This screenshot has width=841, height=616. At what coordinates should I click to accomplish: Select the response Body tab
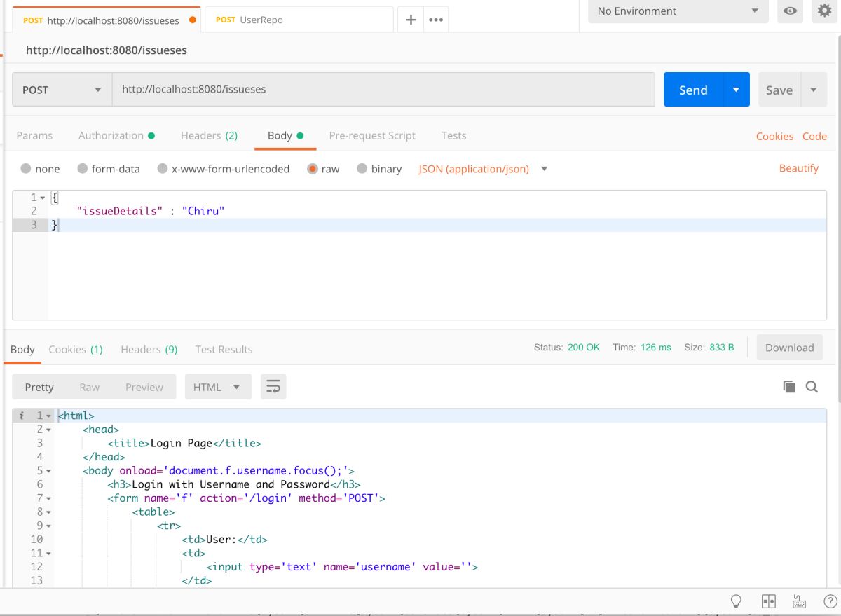[x=22, y=349]
